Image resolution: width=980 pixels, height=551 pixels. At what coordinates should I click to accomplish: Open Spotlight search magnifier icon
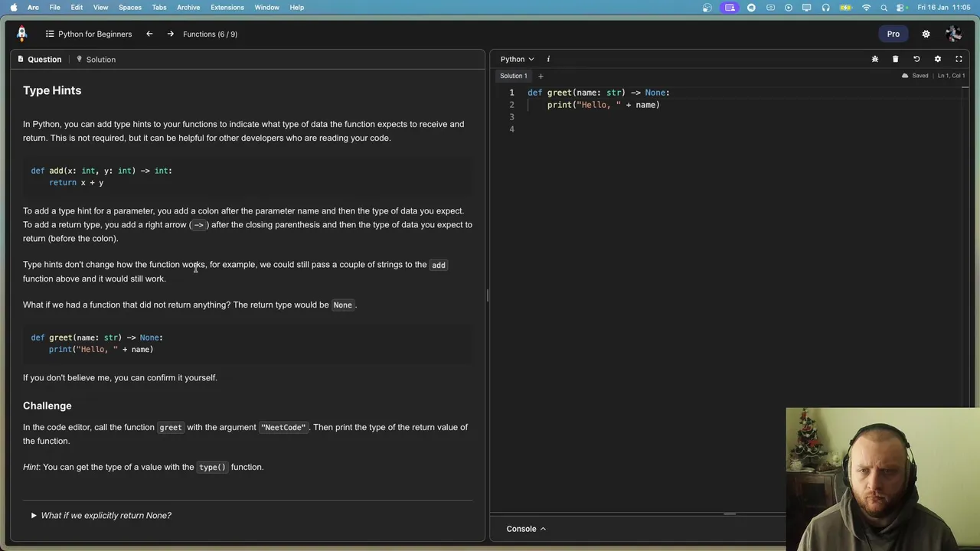[884, 7]
